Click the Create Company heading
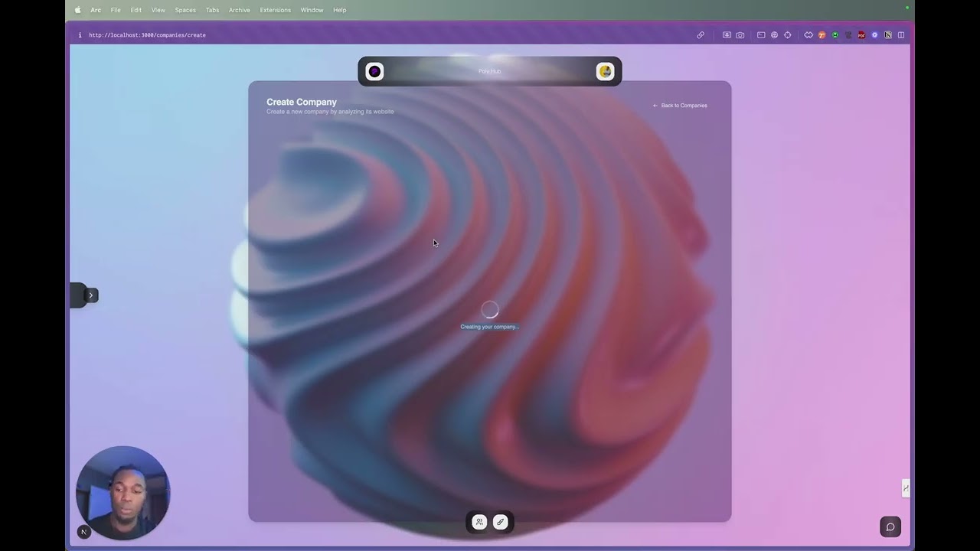The image size is (980, 551). pyautogui.click(x=302, y=102)
